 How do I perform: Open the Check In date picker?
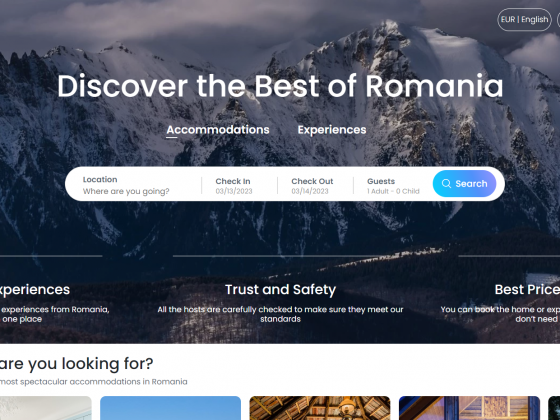(x=234, y=186)
